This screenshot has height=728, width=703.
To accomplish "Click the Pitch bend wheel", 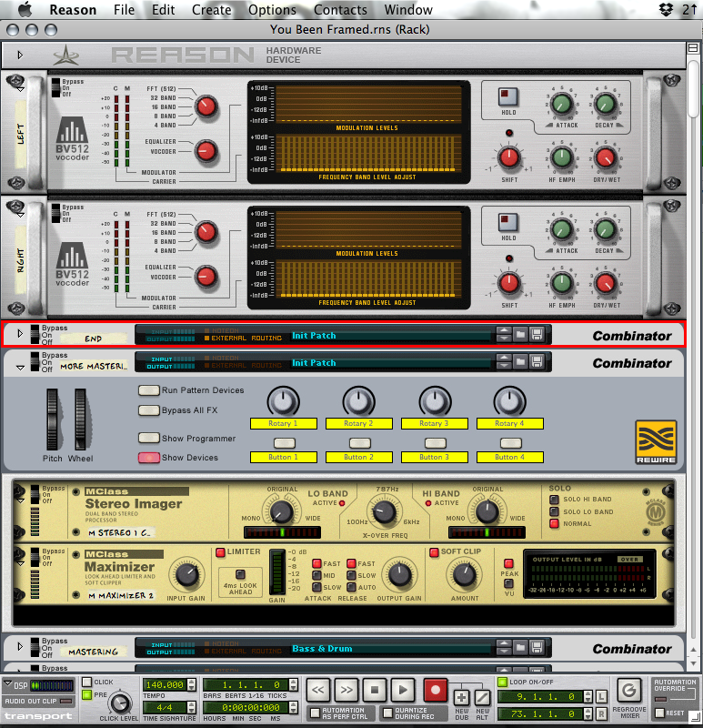I will (52, 420).
